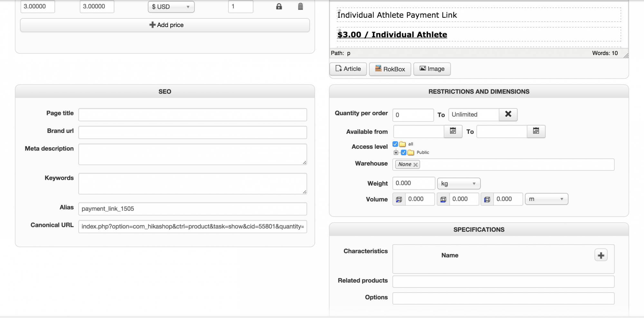The image size is (644, 318).
Task: Click the Words: 10 counter
Action: [x=605, y=53]
